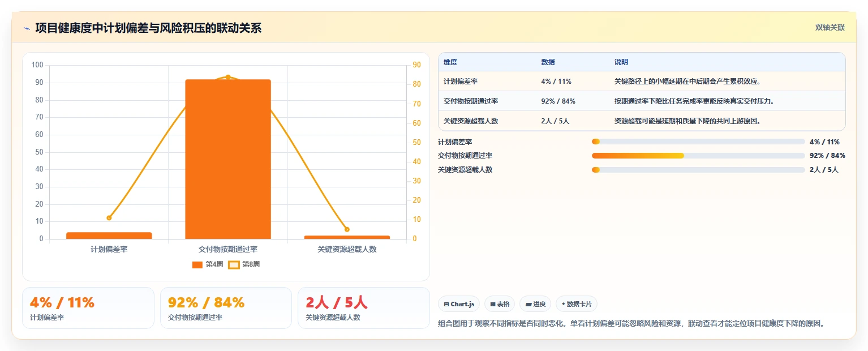Click table cell 计划偏差率 in first row

[x=461, y=82]
